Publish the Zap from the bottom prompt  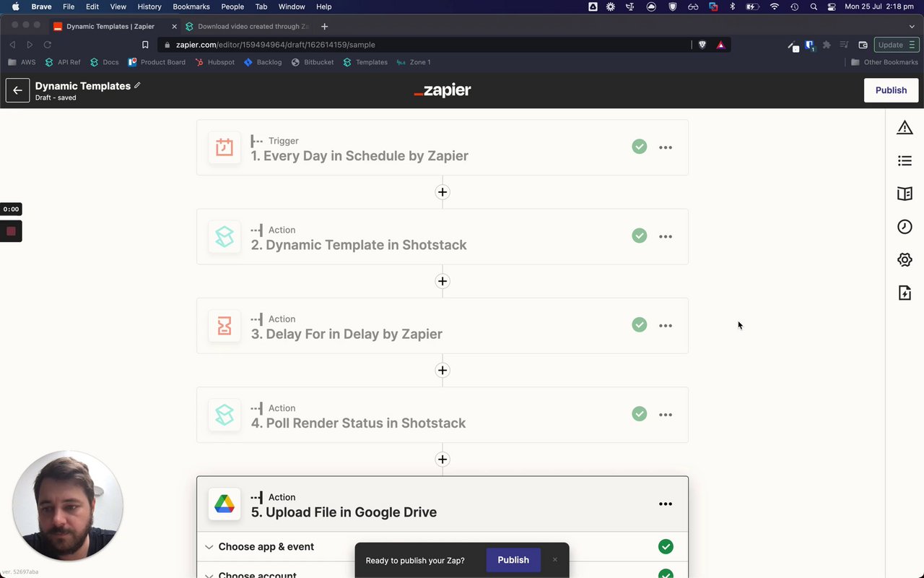click(x=513, y=560)
